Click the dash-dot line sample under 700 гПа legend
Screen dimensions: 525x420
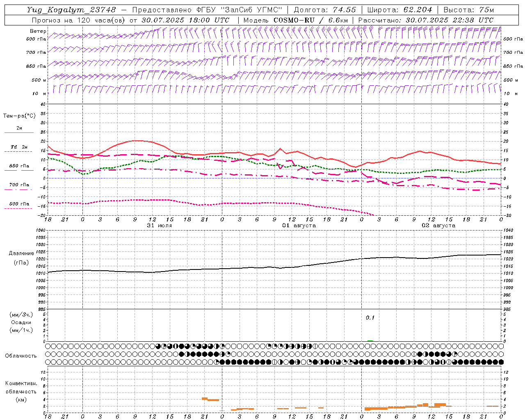(18, 189)
